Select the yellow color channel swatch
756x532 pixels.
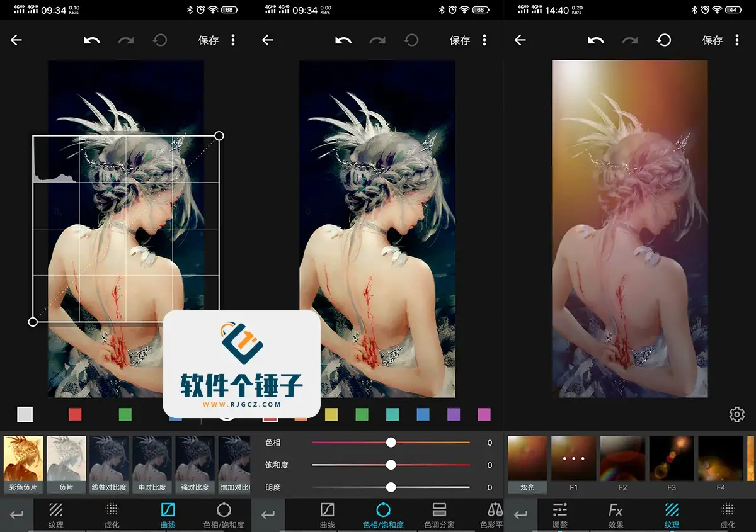coord(331,414)
